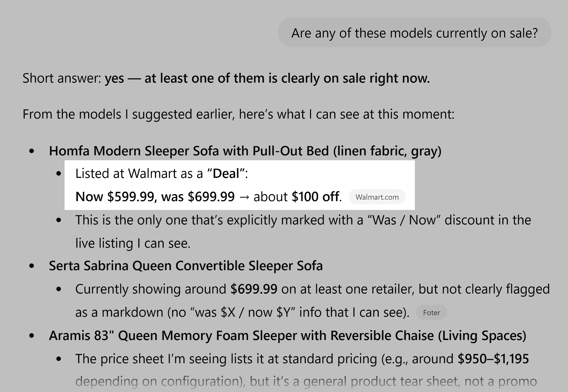Click the bold $699.99 in the Serta bullet
568x392 pixels.
coord(254,289)
